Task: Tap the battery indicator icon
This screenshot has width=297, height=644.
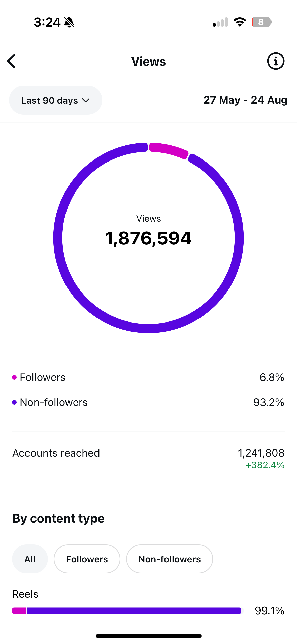Action: 262,22
